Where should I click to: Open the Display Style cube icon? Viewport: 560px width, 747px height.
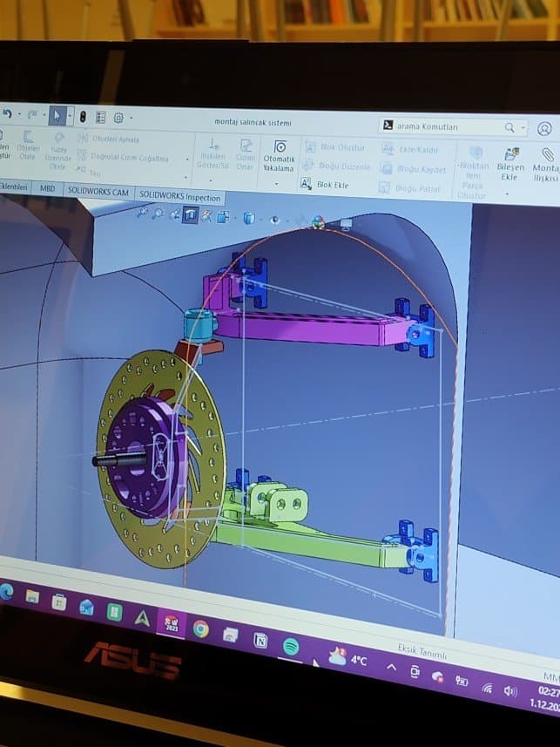[x=249, y=219]
